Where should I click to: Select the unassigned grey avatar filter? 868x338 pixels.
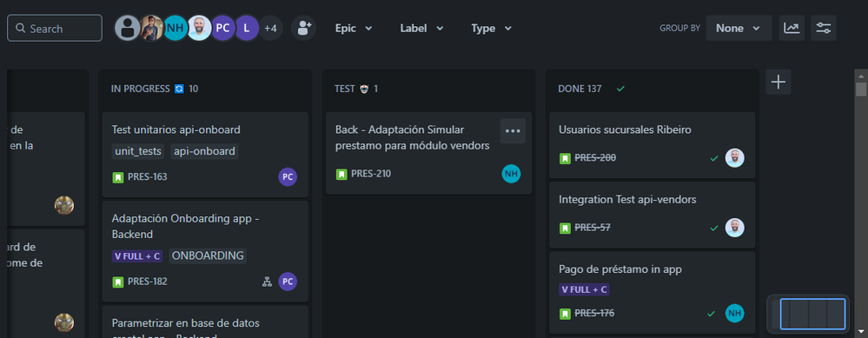(x=128, y=28)
